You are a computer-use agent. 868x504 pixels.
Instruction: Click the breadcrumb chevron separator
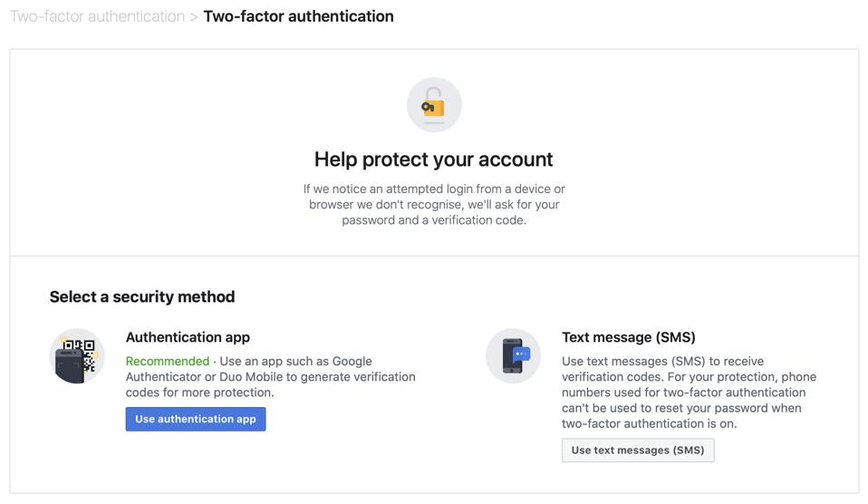[x=194, y=16]
